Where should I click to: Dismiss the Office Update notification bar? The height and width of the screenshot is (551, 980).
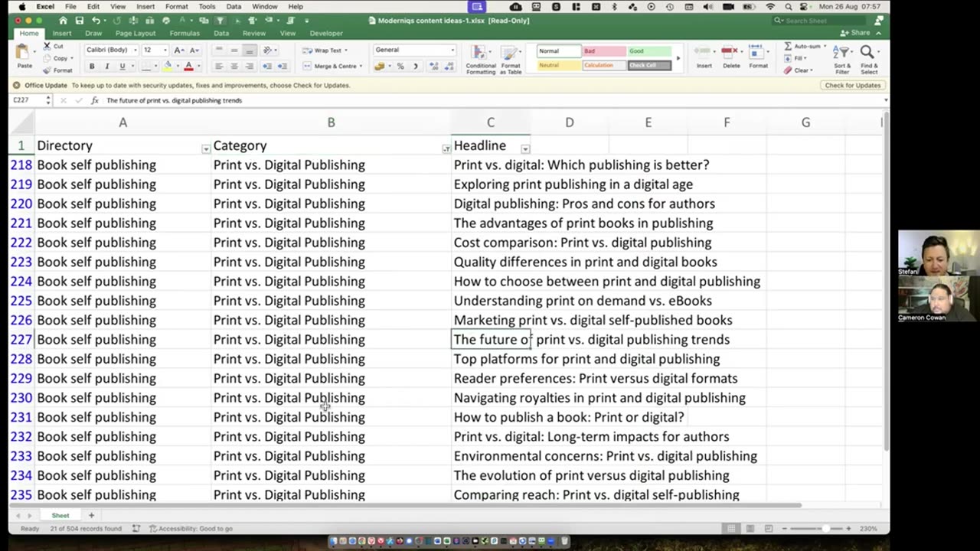pos(16,85)
